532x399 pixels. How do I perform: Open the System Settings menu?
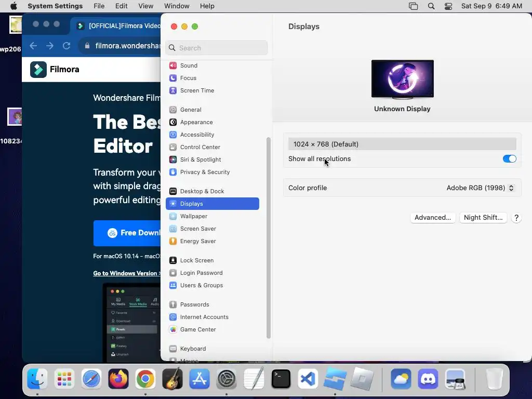(55, 6)
